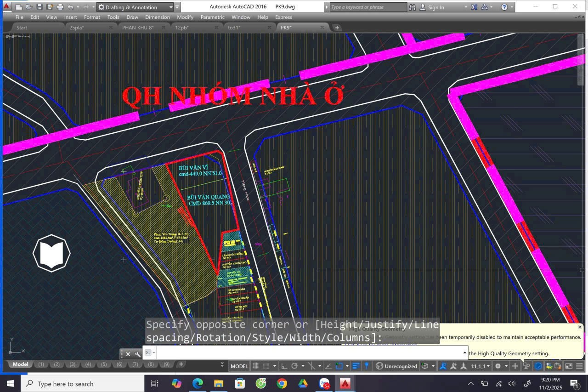Click the Model layout tab
The width and height of the screenshot is (588, 392).
pos(20,364)
